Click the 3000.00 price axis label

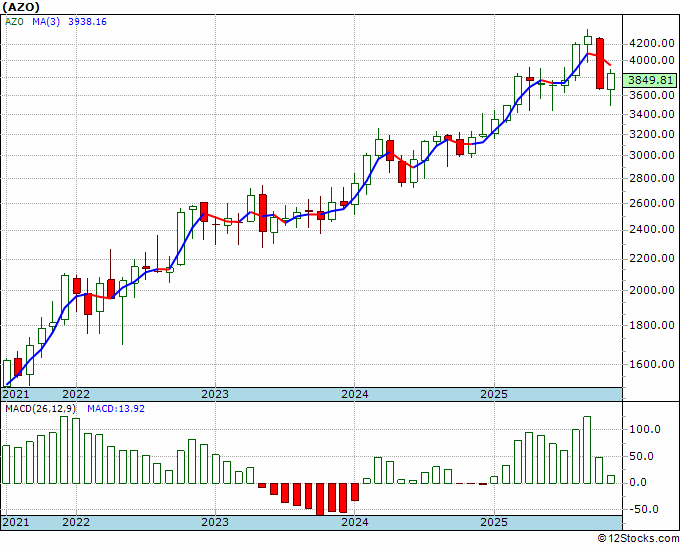[x=651, y=155]
